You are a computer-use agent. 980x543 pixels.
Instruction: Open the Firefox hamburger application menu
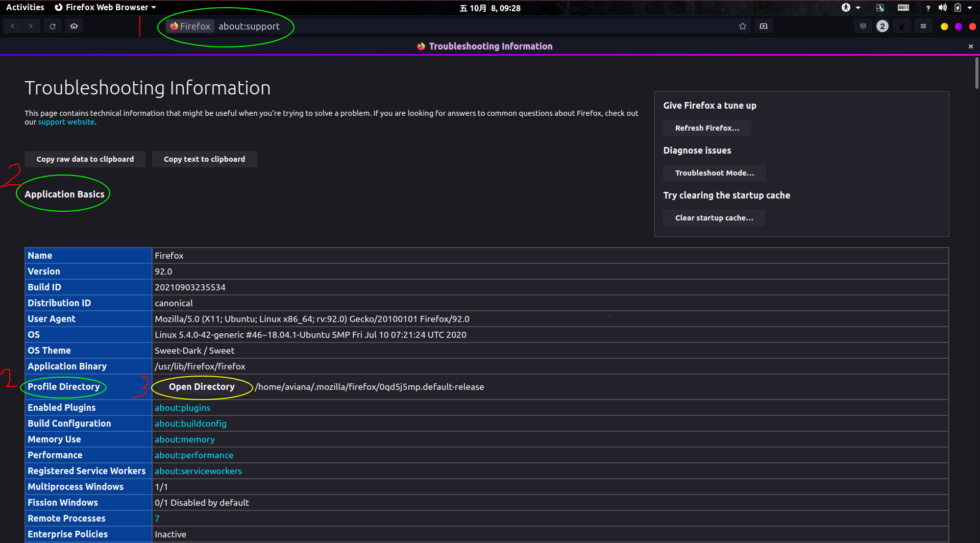click(x=923, y=26)
